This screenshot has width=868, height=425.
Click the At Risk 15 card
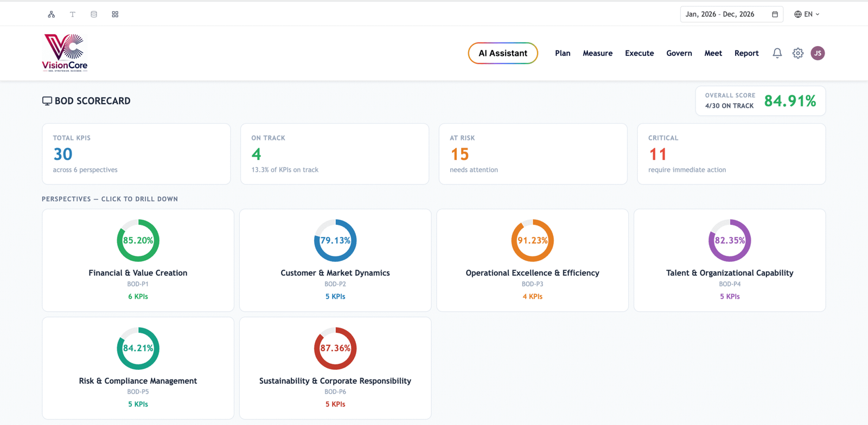tap(533, 154)
